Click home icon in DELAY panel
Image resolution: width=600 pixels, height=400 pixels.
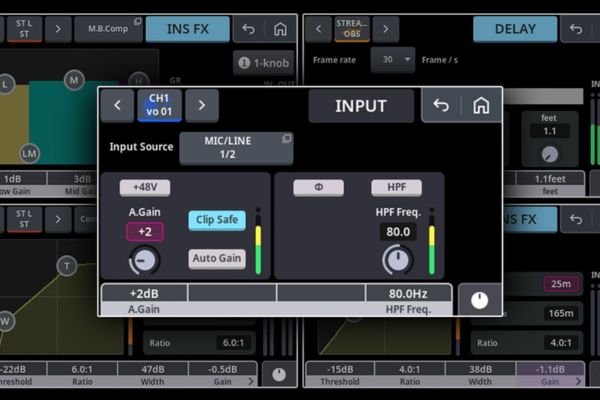[x=575, y=29]
